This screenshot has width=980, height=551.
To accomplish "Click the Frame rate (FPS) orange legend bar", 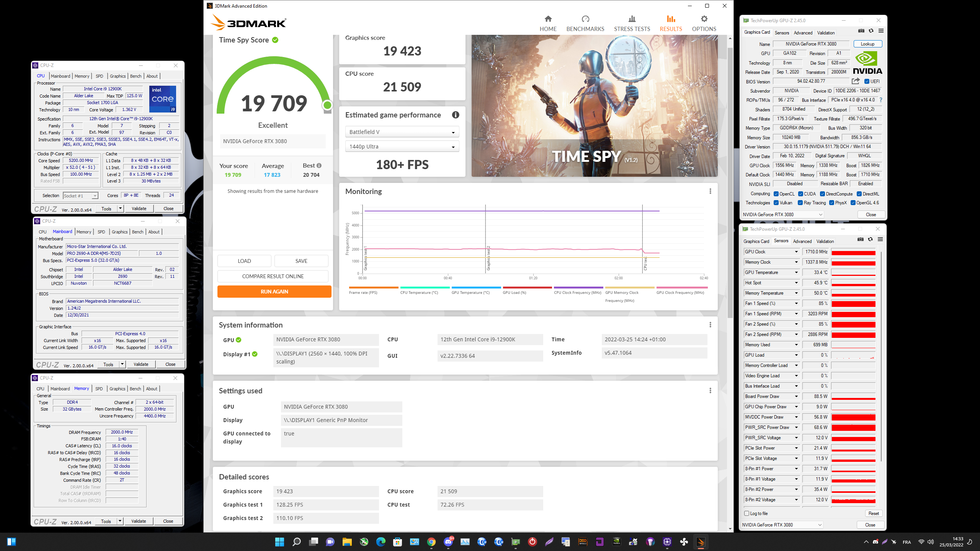I will (374, 287).
